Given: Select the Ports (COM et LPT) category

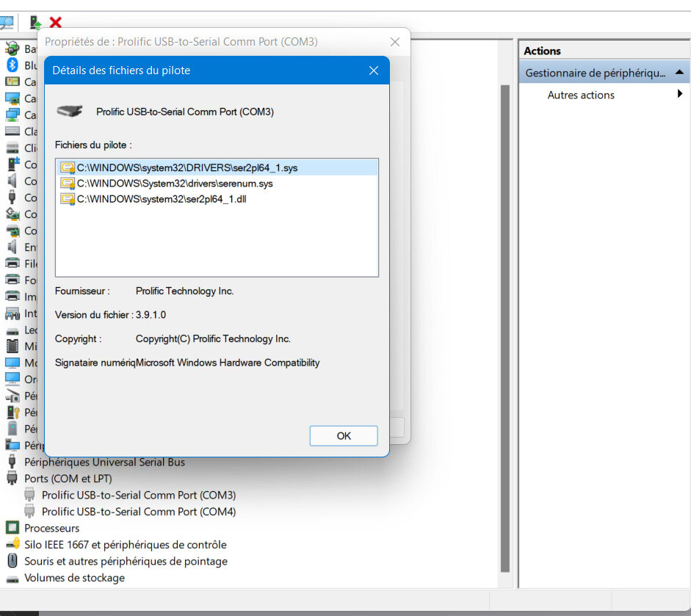Looking at the screenshot, I should point(68,479).
